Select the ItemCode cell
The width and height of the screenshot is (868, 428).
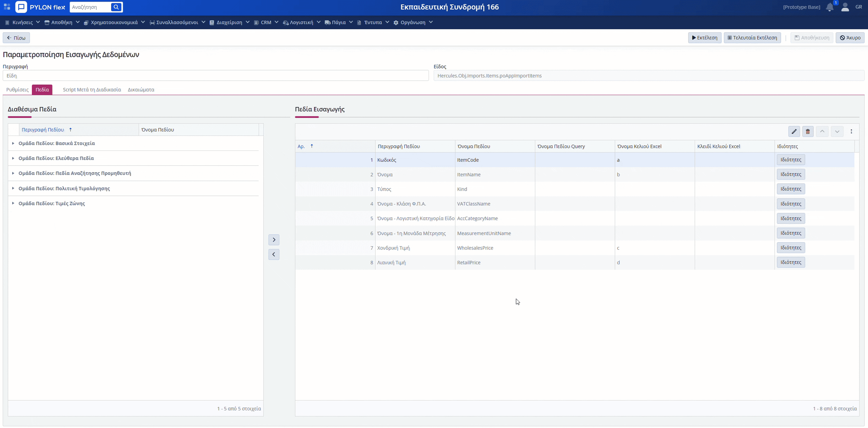point(495,160)
